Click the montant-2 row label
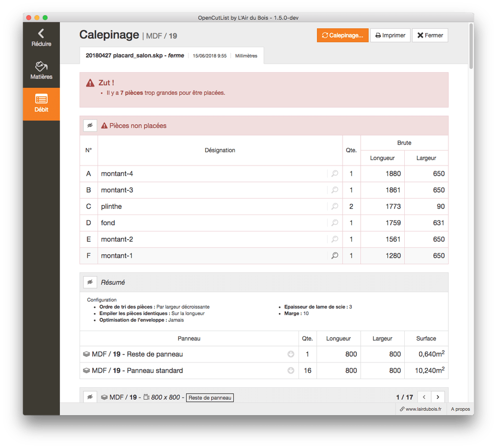The image size is (497, 448). point(117,239)
